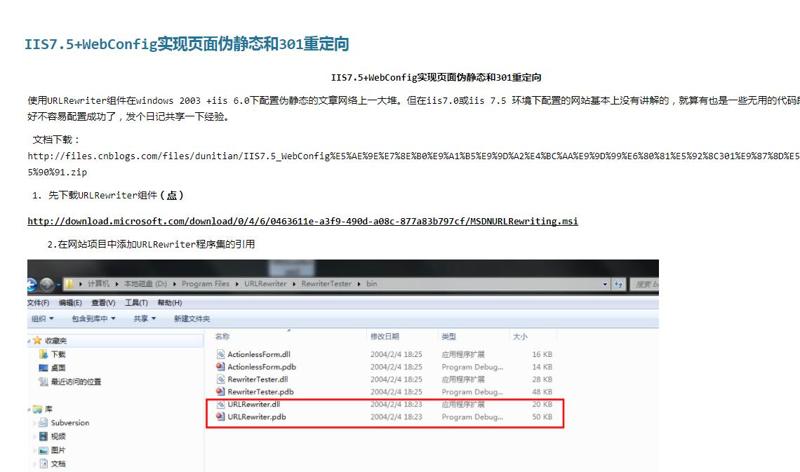The height and width of the screenshot is (472, 800).
Task: Open the 文件(F) menu
Action: point(38,303)
